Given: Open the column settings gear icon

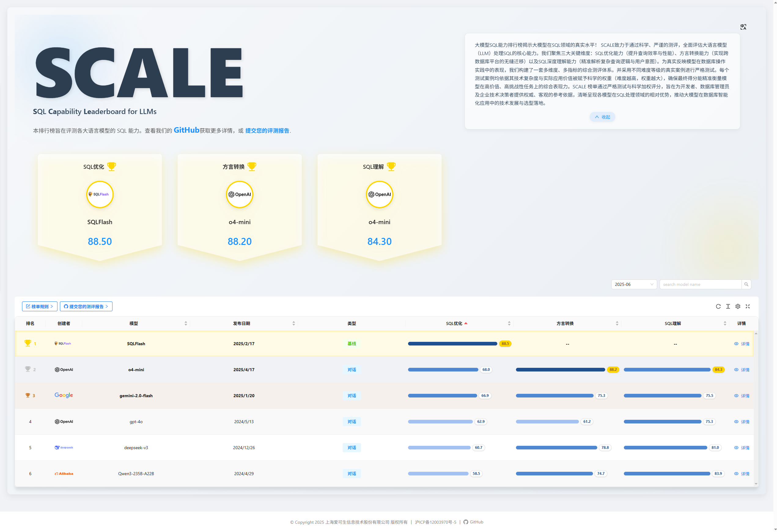Looking at the screenshot, I should tap(738, 306).
